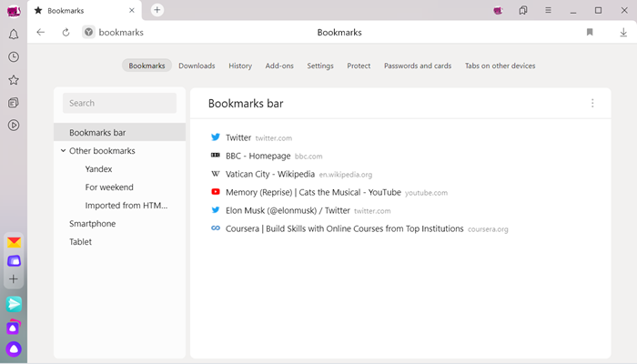
Task: Open the browser hamburger menu
Action: [548, 11]
